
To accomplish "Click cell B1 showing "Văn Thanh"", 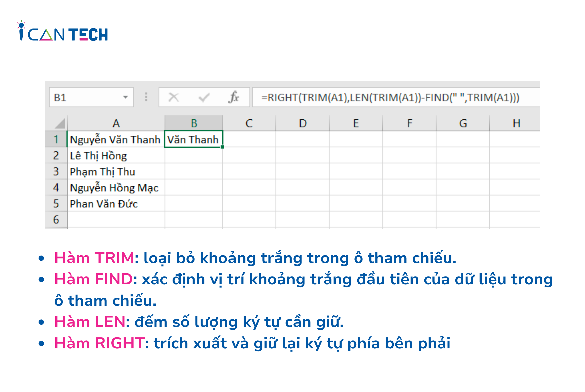I will click(x=194, y=139).
